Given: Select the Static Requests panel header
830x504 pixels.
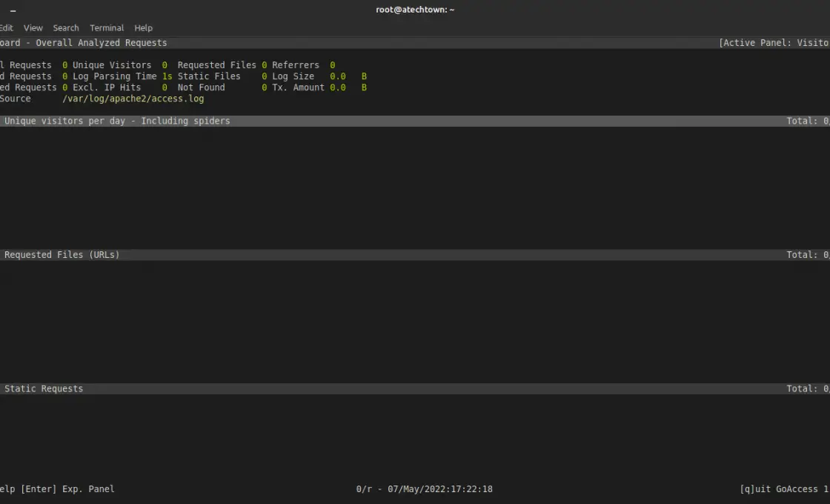Looking at the screenshot, I should [44, 389].
